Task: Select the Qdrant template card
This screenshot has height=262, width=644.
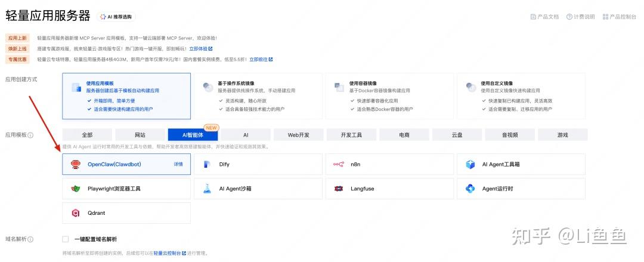Action: [126, 213]
